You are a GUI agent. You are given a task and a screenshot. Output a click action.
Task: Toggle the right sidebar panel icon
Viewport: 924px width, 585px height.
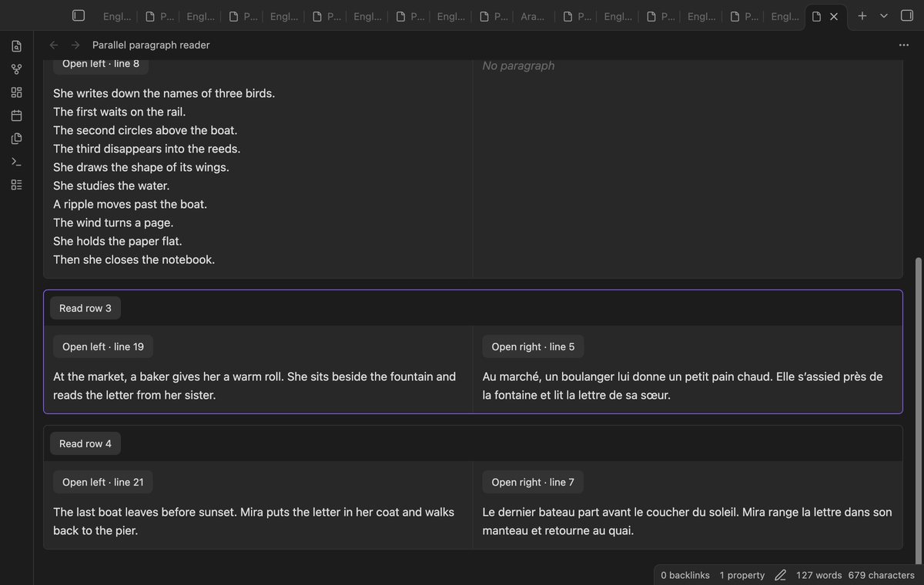pos(906,15)
